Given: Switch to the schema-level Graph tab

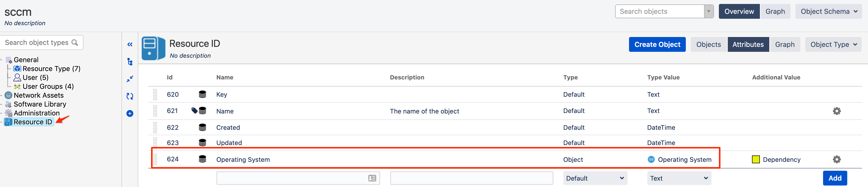Looking at the screenshot, I should (x=775, y=11).
